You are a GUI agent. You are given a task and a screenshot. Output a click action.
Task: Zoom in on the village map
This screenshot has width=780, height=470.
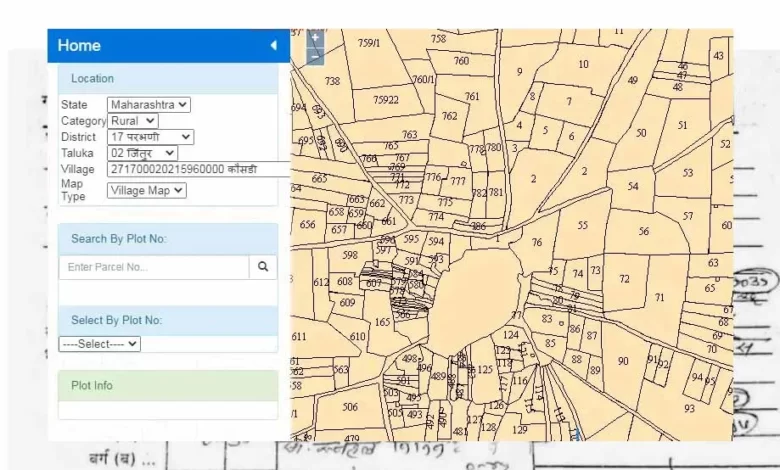click(315, 38)
